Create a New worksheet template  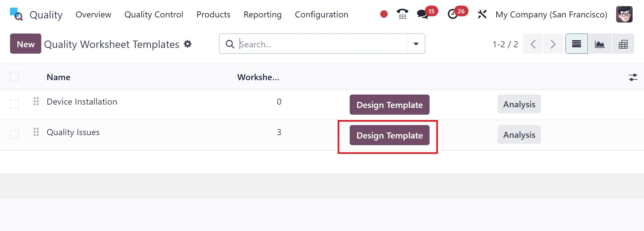[26, 44]
